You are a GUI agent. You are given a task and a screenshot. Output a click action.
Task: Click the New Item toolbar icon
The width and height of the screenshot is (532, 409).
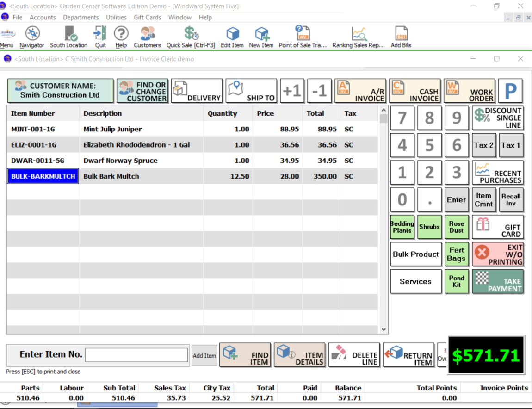(x=261, y=37)
